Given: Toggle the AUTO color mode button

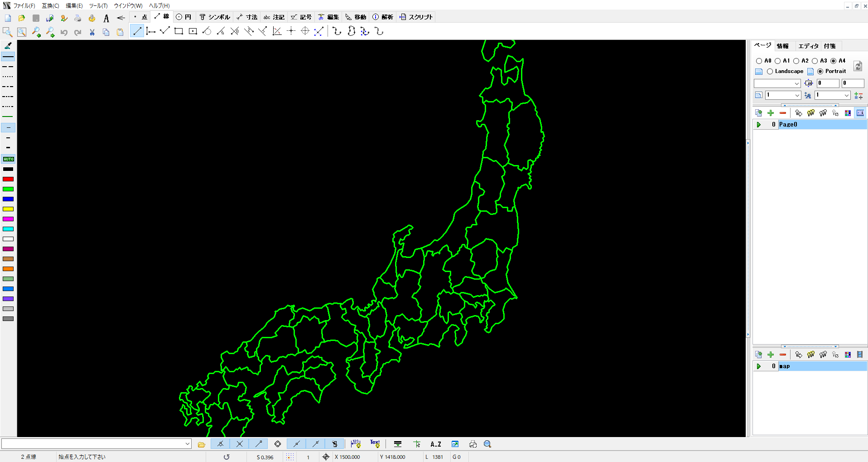Looking at the screenshot, I should pos(8,159).
